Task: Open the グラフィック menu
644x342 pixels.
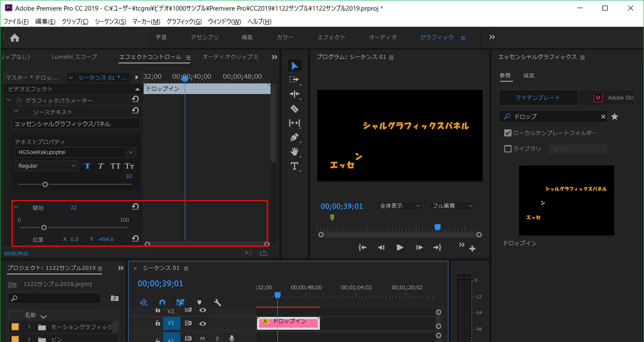Action: click(184, 21)
